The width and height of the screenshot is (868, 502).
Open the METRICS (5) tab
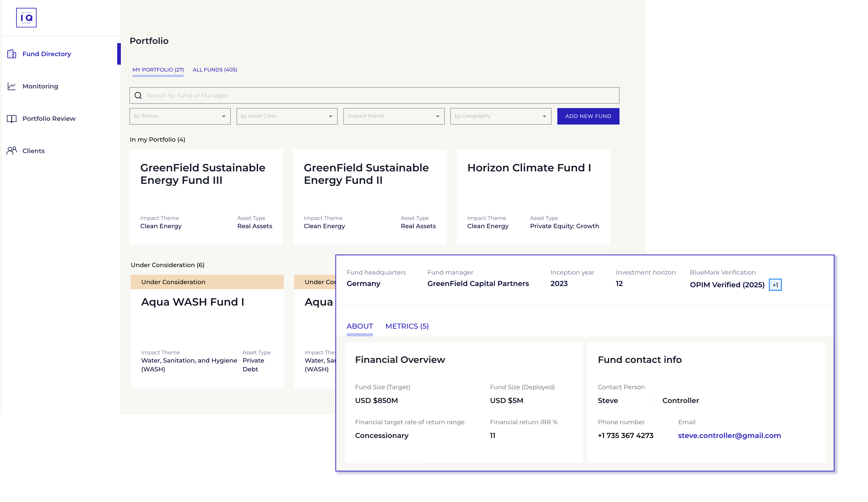click(x=407, y=326)
